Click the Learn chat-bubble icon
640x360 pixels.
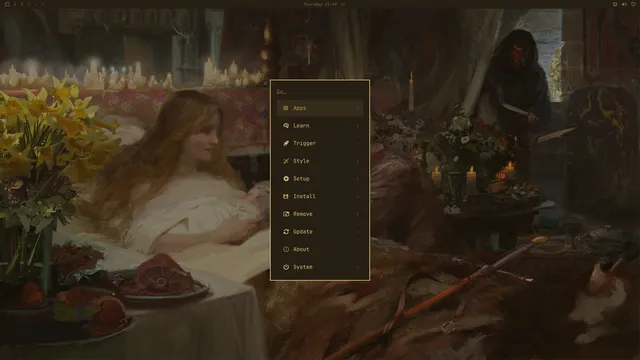(x=286, y=126)
